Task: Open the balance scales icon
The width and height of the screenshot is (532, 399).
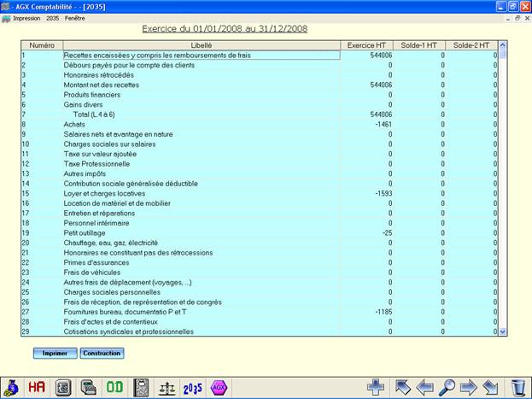Action: pos(167,387)
